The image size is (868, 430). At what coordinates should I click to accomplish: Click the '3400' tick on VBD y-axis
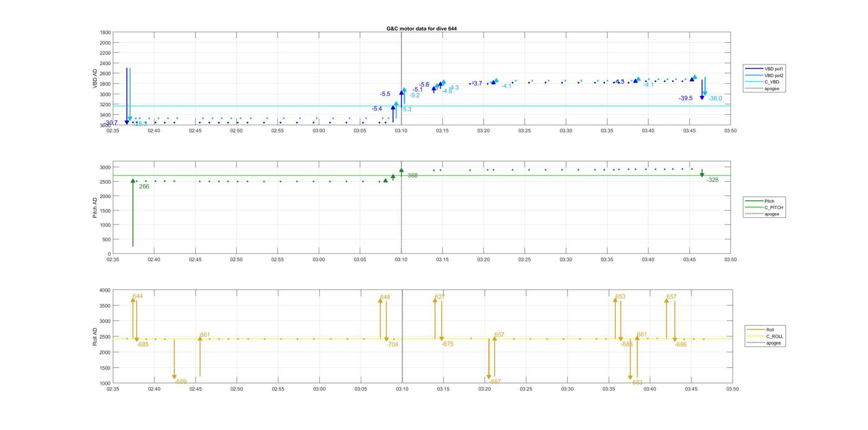[x=105, y=115]
